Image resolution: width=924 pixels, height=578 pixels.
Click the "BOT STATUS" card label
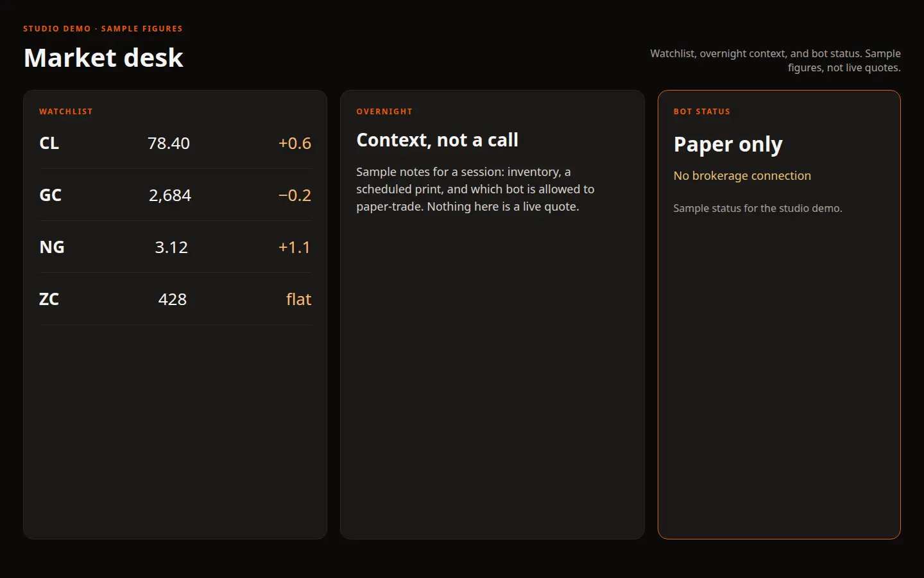tap(702, 112)
